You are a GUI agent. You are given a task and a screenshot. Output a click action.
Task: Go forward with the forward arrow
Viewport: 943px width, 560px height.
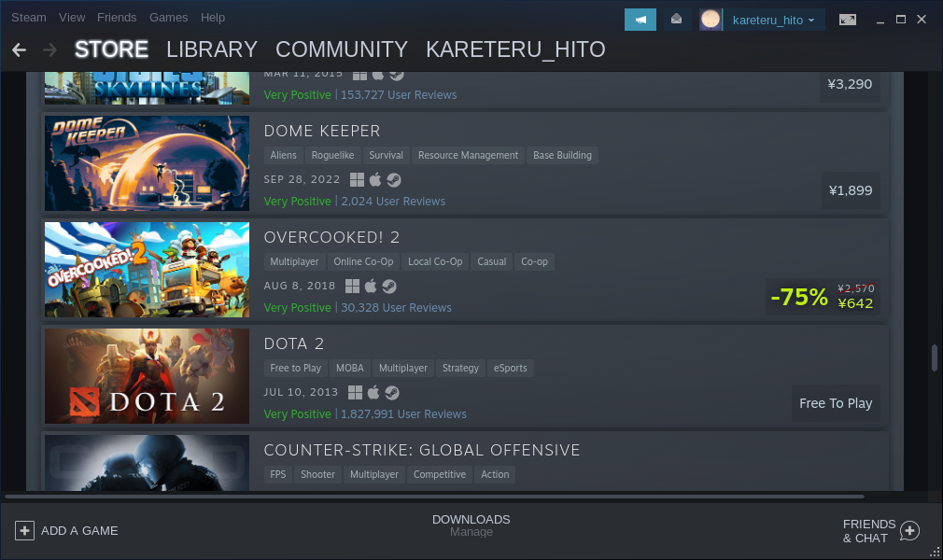(49, 49)
